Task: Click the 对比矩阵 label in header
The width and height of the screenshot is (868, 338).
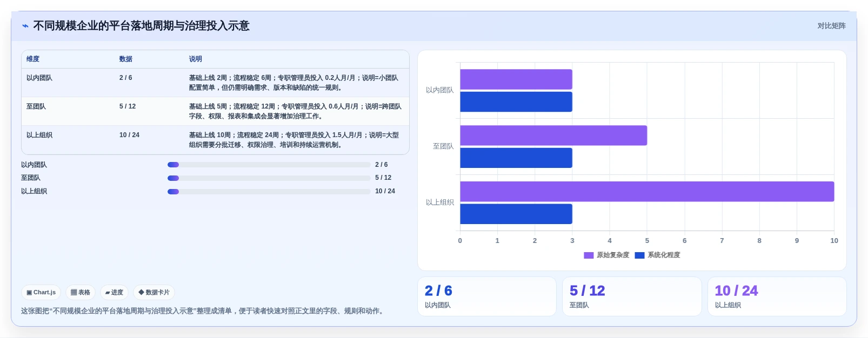Action: pyautogui.click(x=831, y=26)
